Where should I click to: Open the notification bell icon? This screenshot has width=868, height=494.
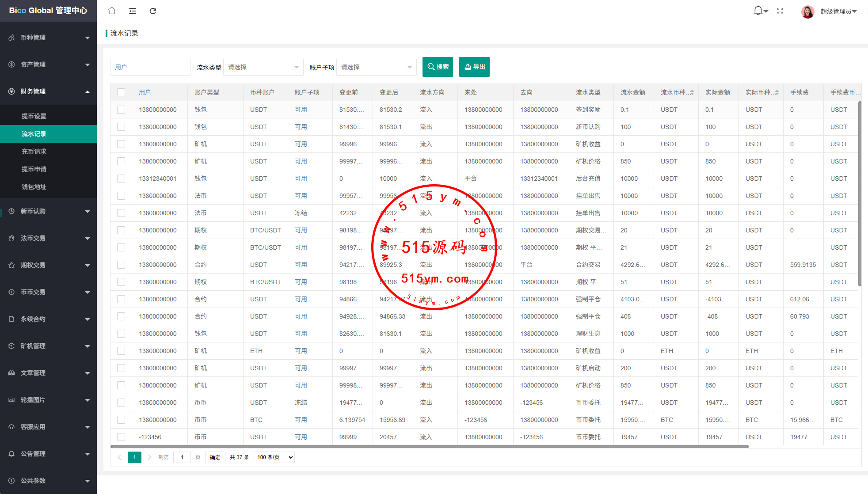758,11
